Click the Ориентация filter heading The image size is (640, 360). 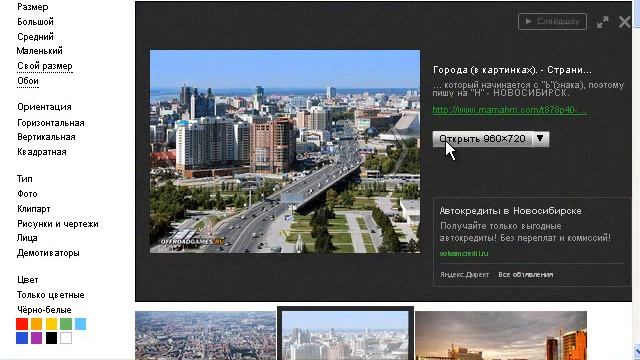pyautogui.click(x=44, y=107)
